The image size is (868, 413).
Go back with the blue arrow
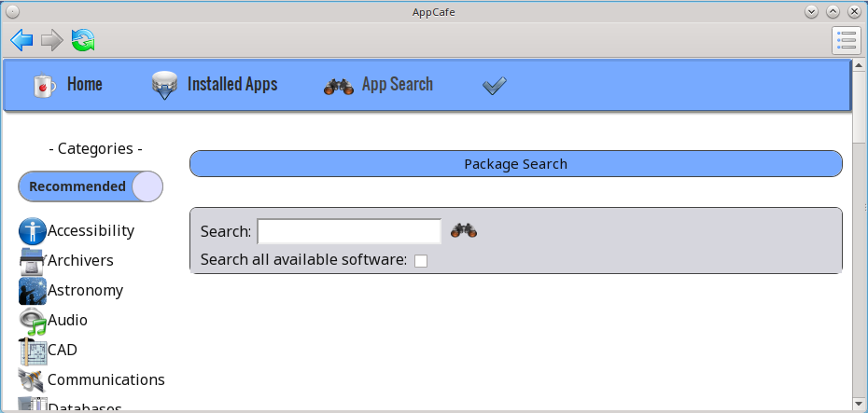click(21, 40)
